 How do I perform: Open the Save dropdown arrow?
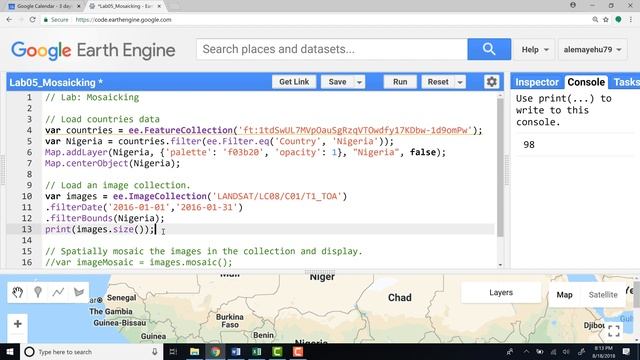pos(359,82)
